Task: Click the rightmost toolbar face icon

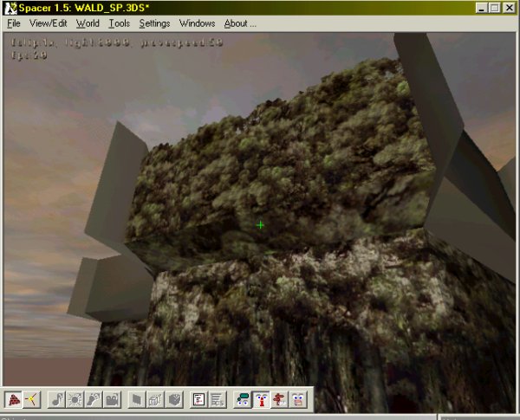Action: coord(297,399)
